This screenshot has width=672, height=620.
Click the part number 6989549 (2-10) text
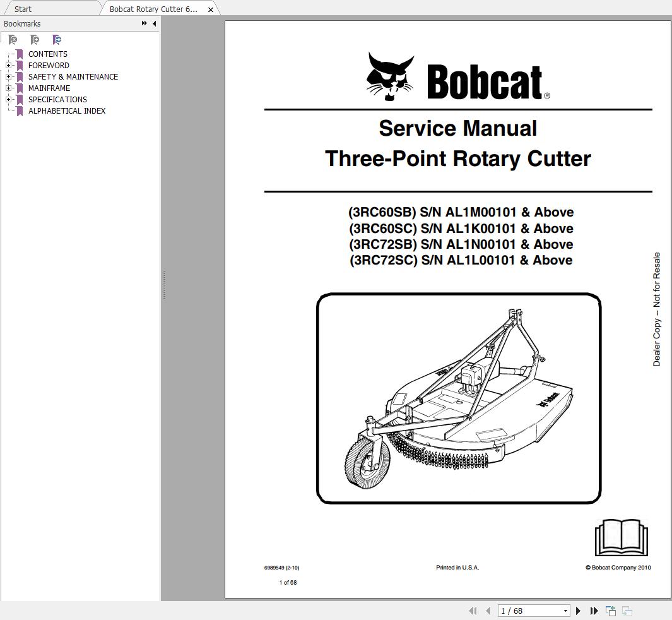(x=281, y=568)
